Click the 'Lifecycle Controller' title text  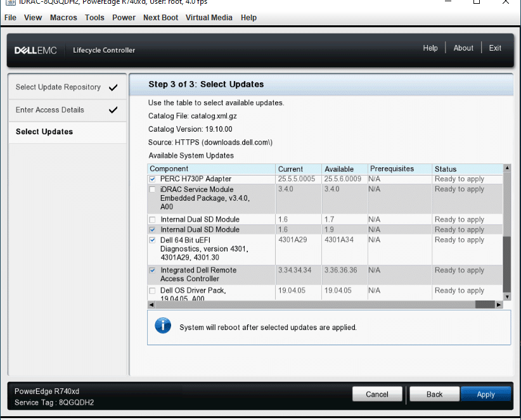click(104, 51)
